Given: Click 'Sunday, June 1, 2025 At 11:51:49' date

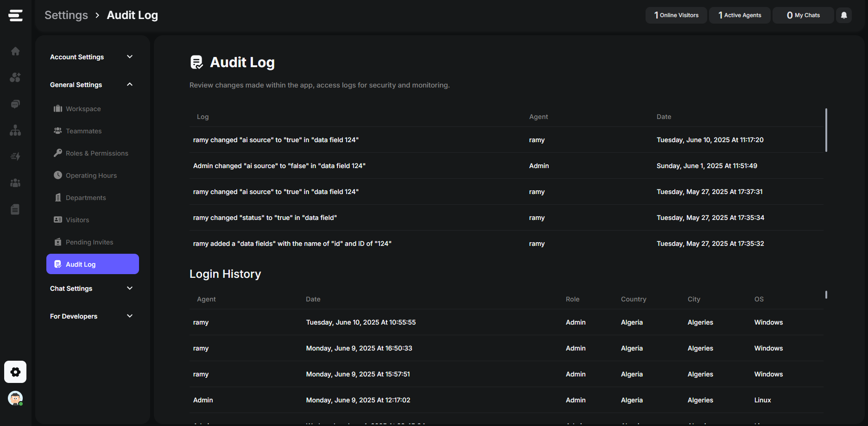Looking at the screenshot, I should pyautogui.click(x=707, y=166).
